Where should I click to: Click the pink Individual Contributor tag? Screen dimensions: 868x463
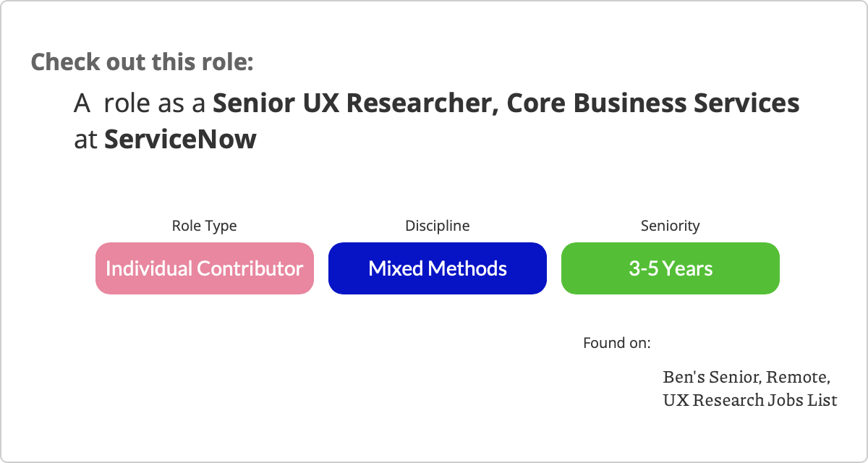[204, 268]
